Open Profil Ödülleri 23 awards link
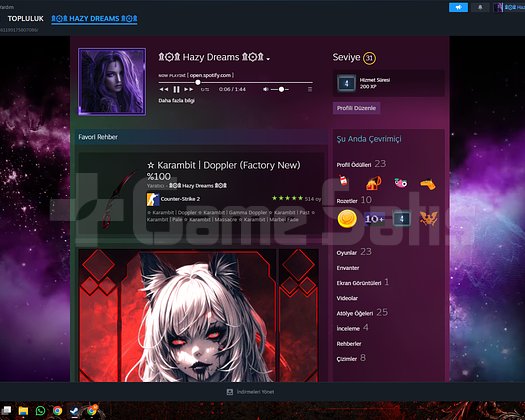This screenshot has height=420, width=525. (x=361, y=164)
